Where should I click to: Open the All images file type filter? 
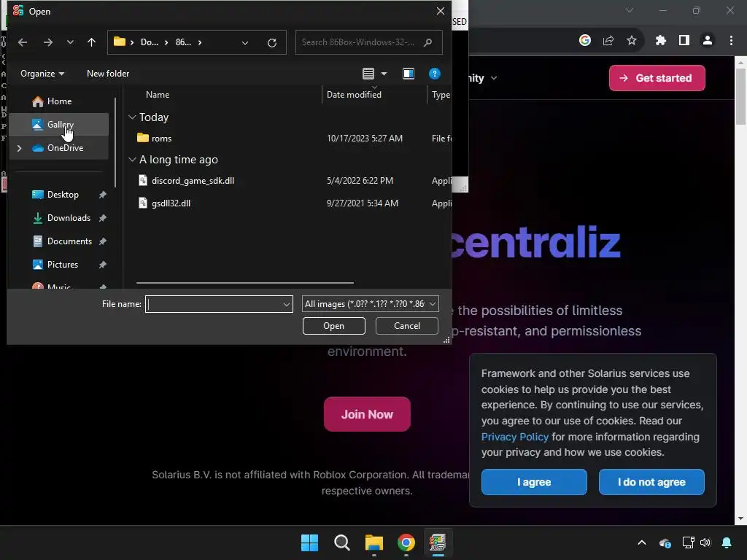click(x=370, y=304)
